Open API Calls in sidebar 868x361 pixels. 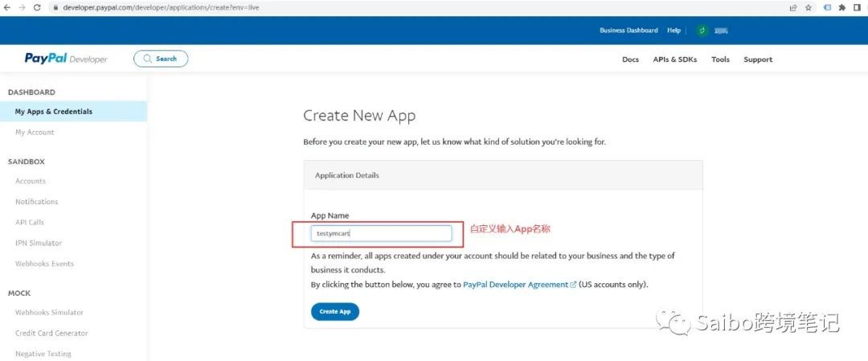point(30,222)
